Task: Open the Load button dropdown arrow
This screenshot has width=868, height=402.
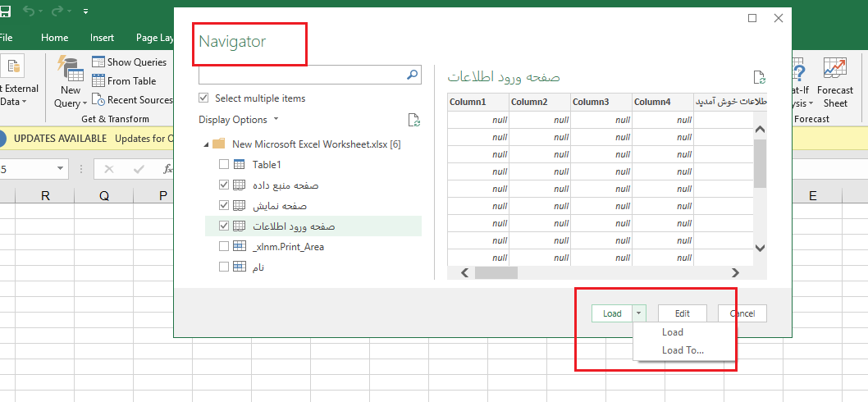Action: click(639, 313)
